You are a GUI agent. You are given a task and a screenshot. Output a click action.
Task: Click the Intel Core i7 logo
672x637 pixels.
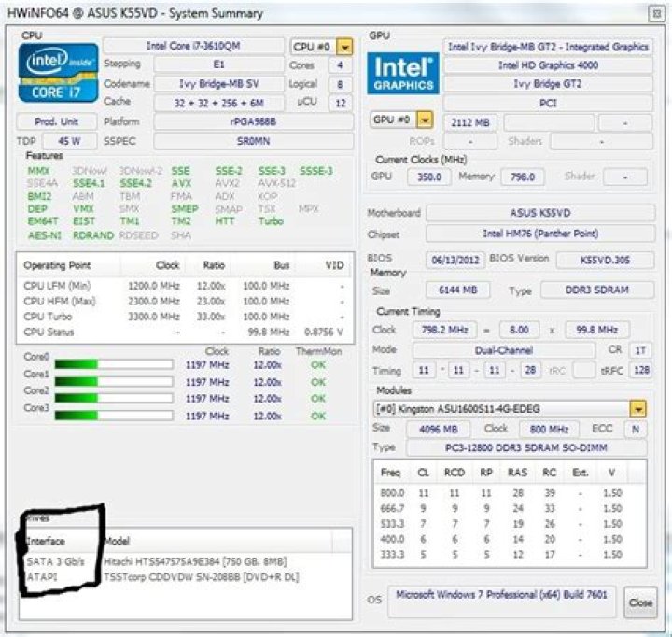[58, 73]
